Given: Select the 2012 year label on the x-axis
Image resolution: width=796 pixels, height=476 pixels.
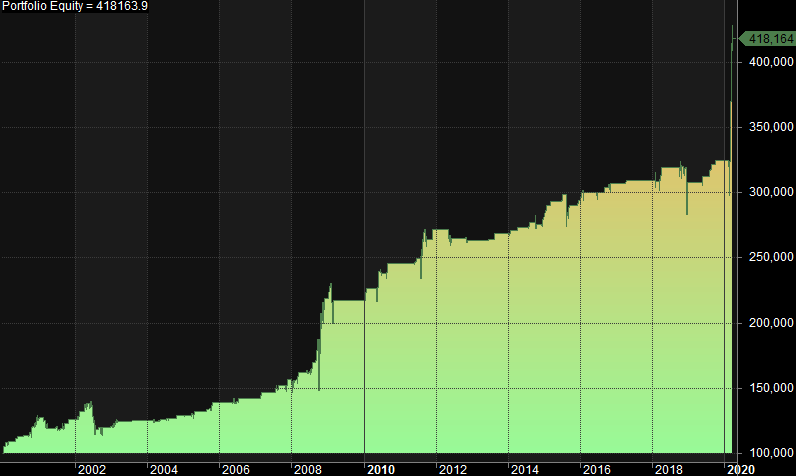Looking at the screenshot, I should (x=452, y=468).
